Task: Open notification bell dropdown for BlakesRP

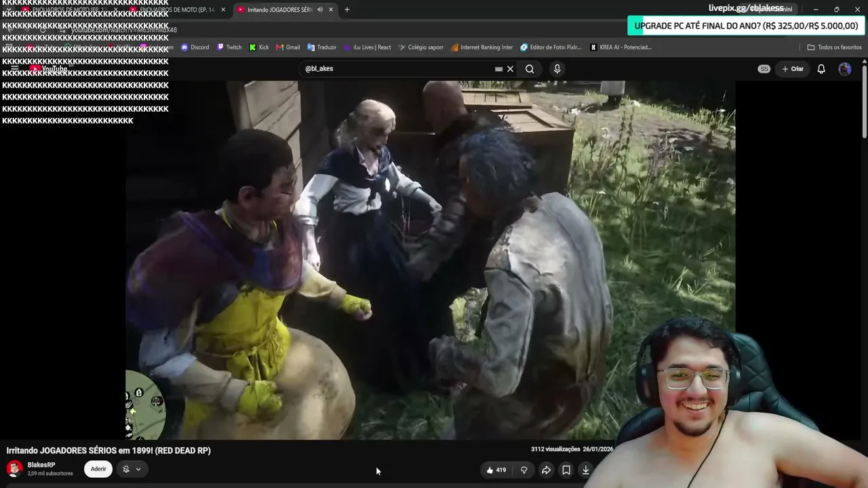Action: pos(132,469)
